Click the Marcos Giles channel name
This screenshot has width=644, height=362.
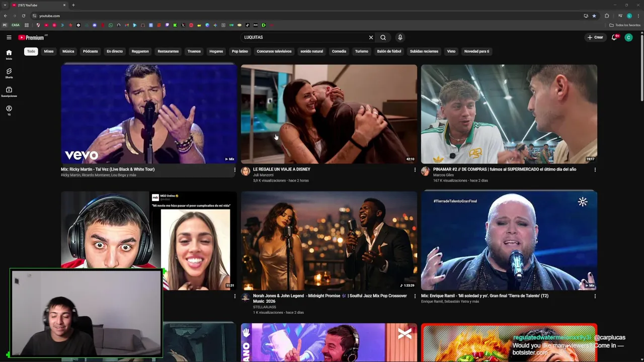coord(443,175)
